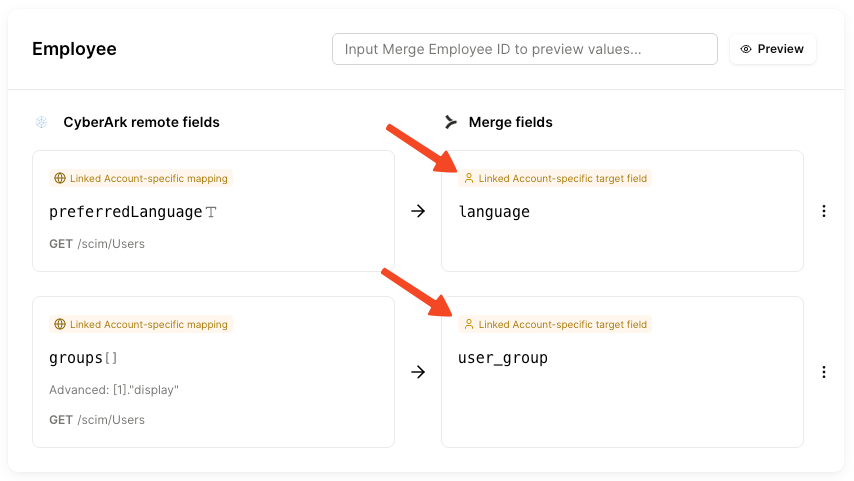This screenshot has width=854, height=481.
Task: Click GET /scim/Users under preferredLanguage
Action: click(97, 244)
